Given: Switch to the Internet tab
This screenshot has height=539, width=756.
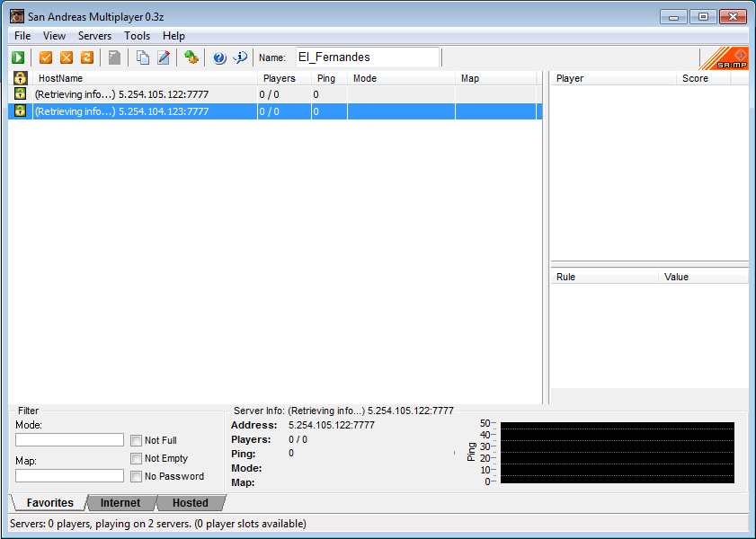Looking at the screenshot, I should tap(120, 503).
